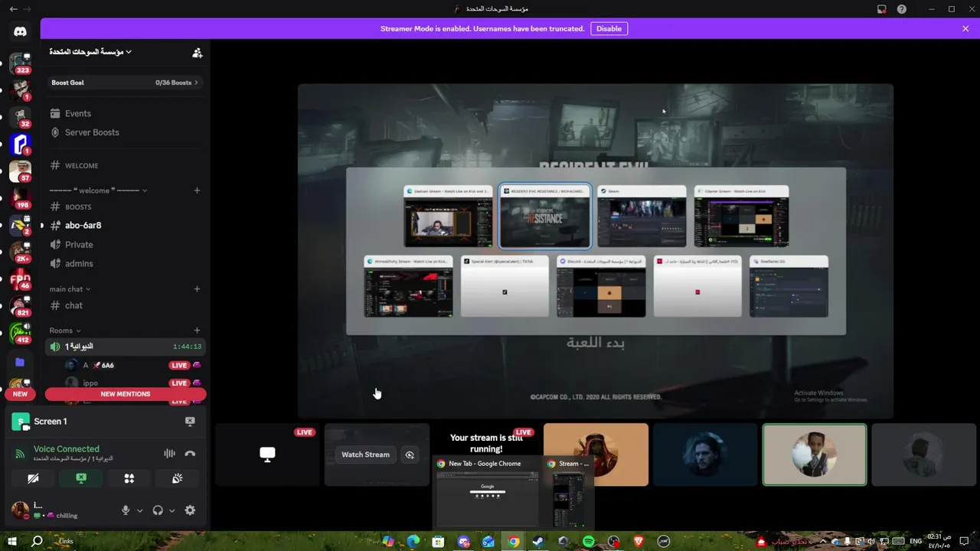Open the Activities launcher

129,478
